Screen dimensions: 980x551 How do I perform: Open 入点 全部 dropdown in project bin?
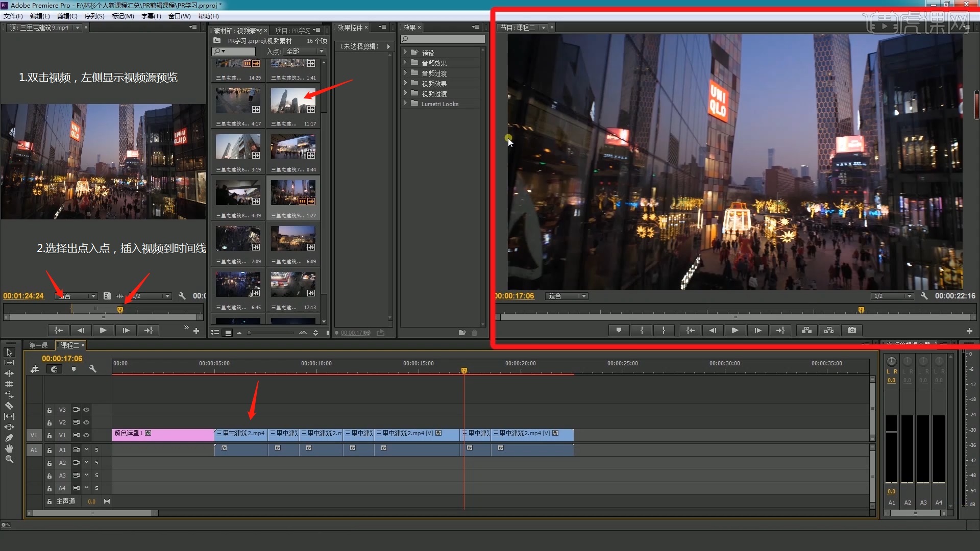point(304,52)
